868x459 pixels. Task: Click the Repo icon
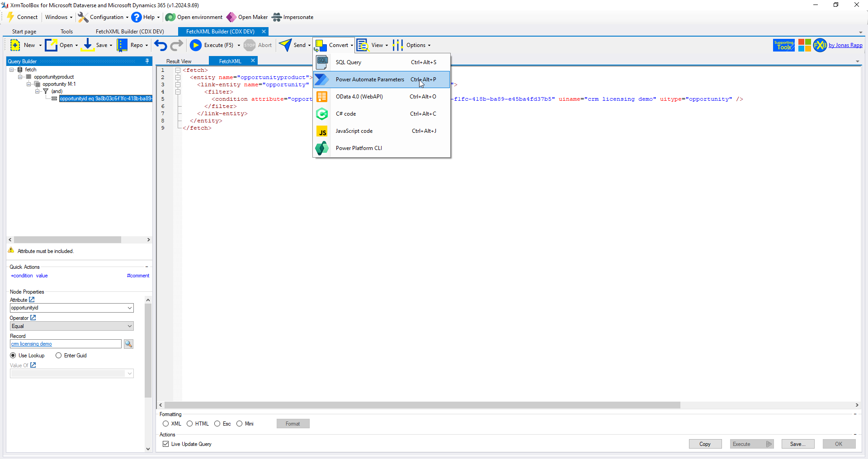coord(122,45)
